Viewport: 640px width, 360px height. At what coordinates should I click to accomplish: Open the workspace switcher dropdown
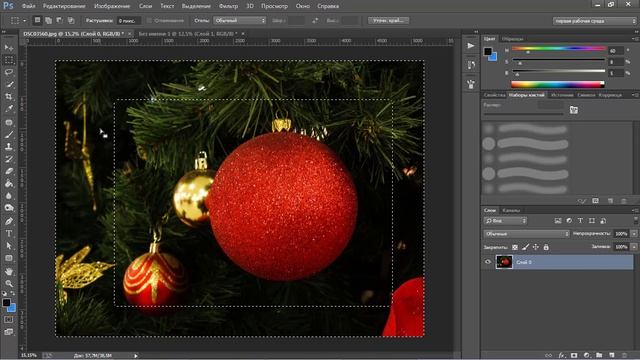point(594,21)
